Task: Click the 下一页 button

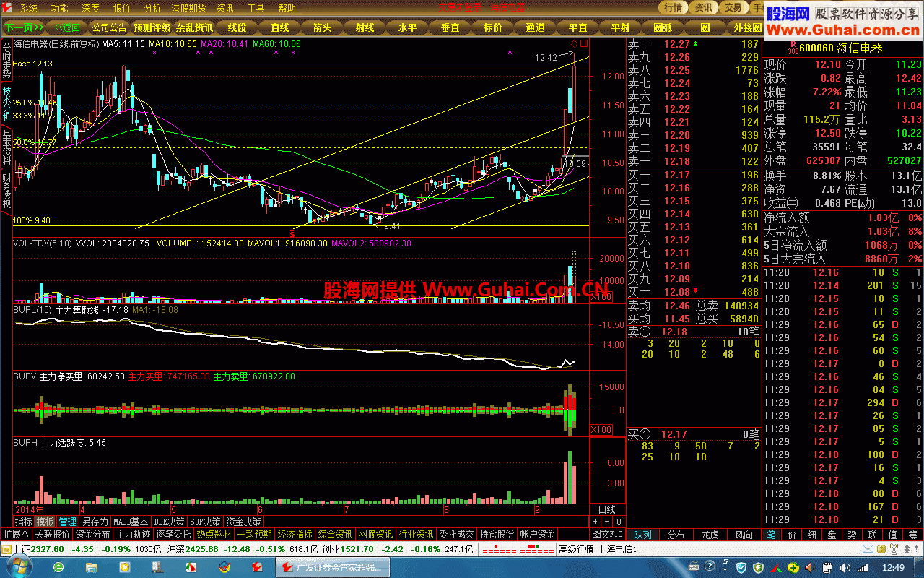Action: (x=25, y=27)
